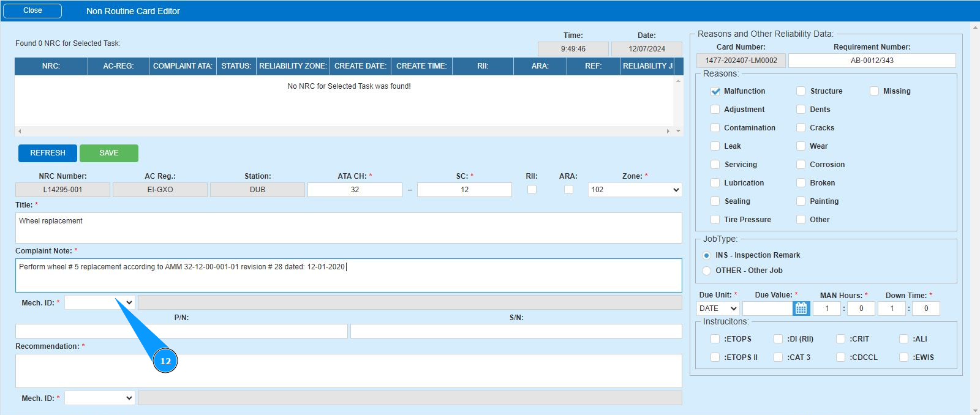Viewport: 980px width, 415px height.
Task: Open the Zone dropdown showing 102
Action: pos(635,190)
